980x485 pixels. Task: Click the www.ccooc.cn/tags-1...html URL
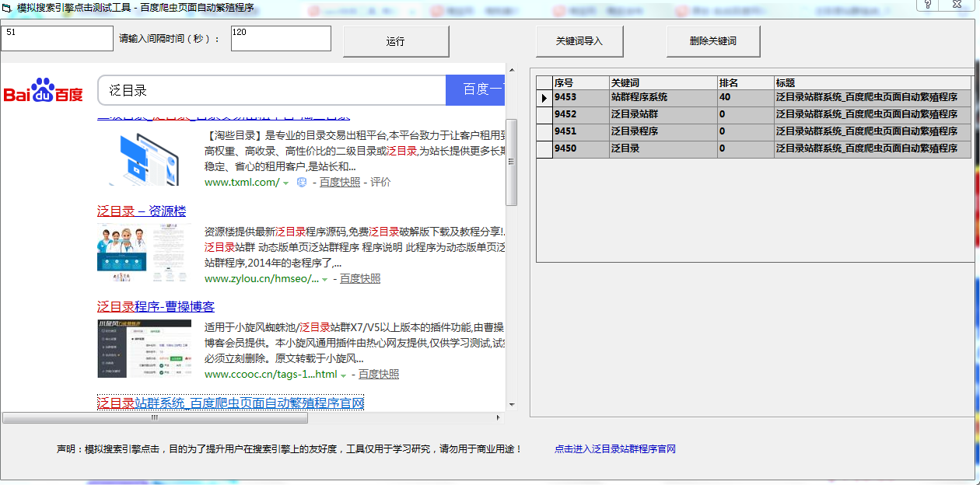click(271, 374)
